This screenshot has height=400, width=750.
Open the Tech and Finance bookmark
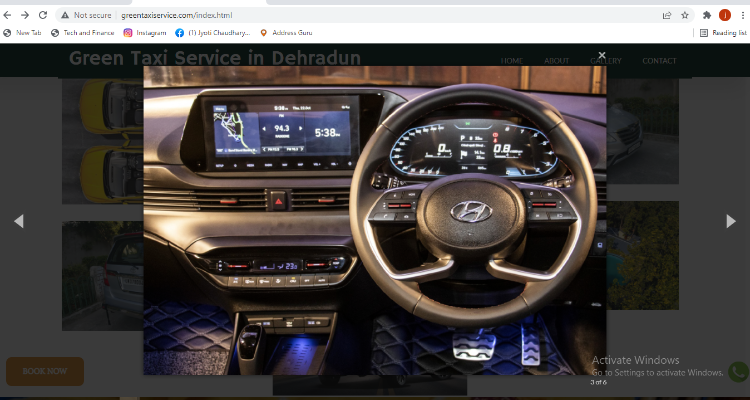click(82, 33)
